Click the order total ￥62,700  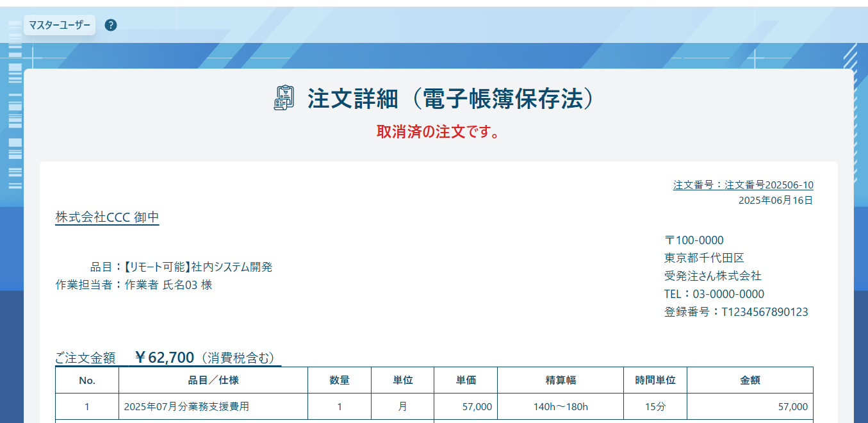pyautogui.click(x=164, y=357)
